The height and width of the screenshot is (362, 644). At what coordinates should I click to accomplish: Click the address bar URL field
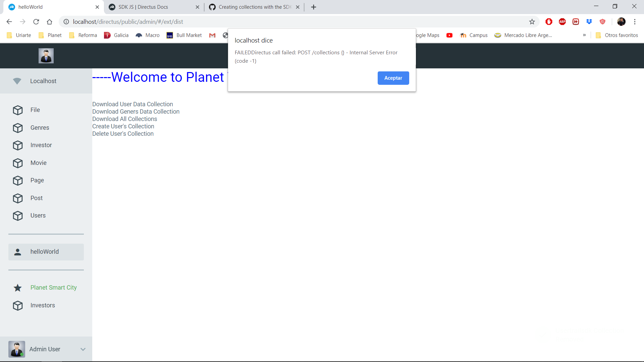(268, 22)
